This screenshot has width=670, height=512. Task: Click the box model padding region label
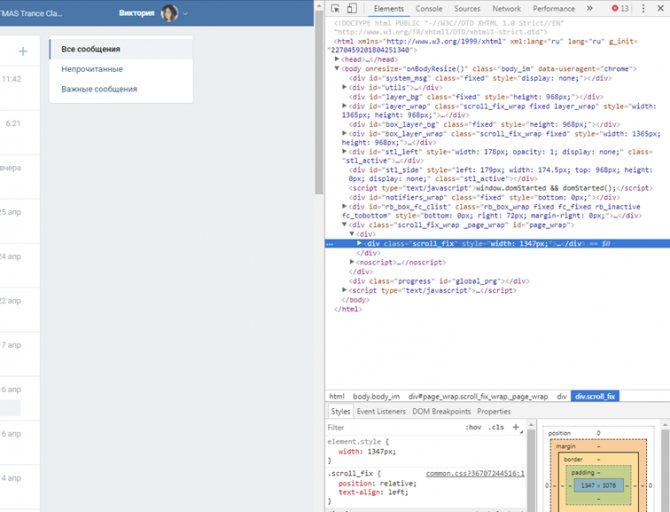pos(582,472)
